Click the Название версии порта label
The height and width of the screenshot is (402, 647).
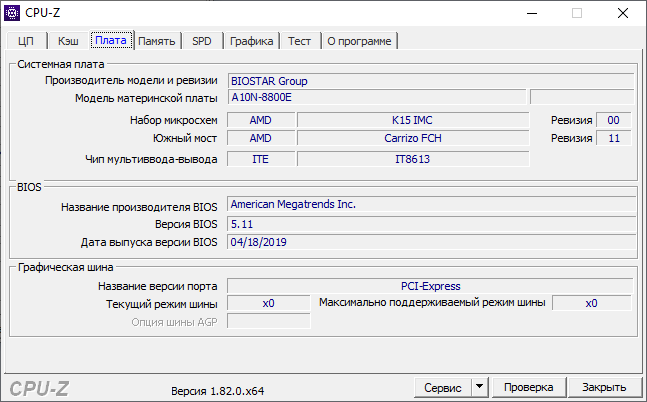158,286
